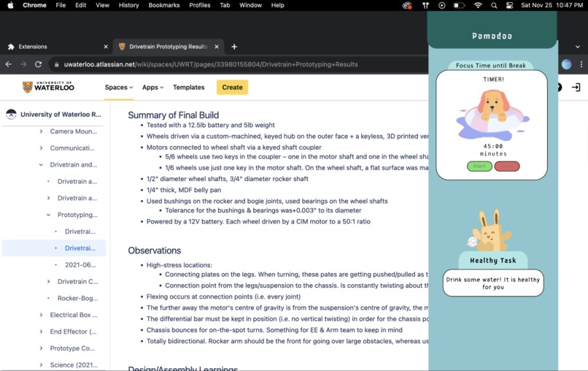
Task: Open the Edit menu
Action: pyautogui.click(x=81, y=5)
